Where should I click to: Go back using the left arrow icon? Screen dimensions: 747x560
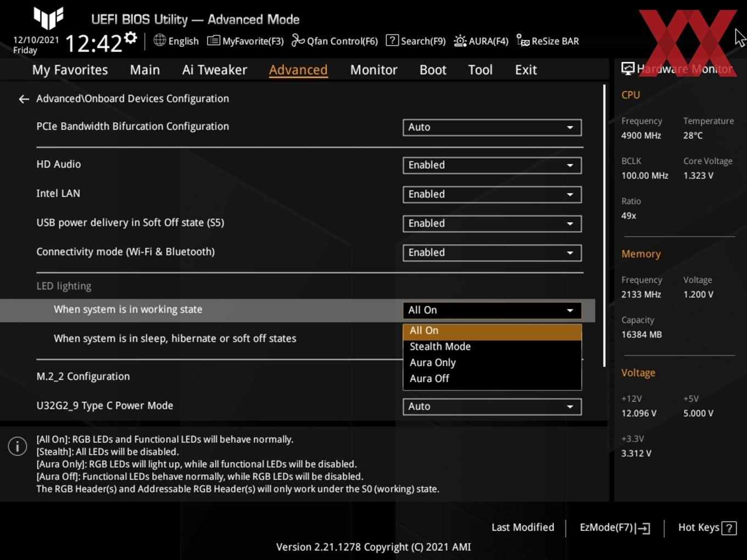[x=24, y=99]
